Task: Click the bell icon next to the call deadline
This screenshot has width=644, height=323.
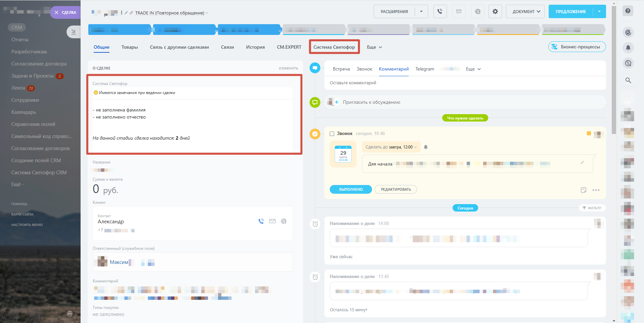Action: [x=426, y=147]
